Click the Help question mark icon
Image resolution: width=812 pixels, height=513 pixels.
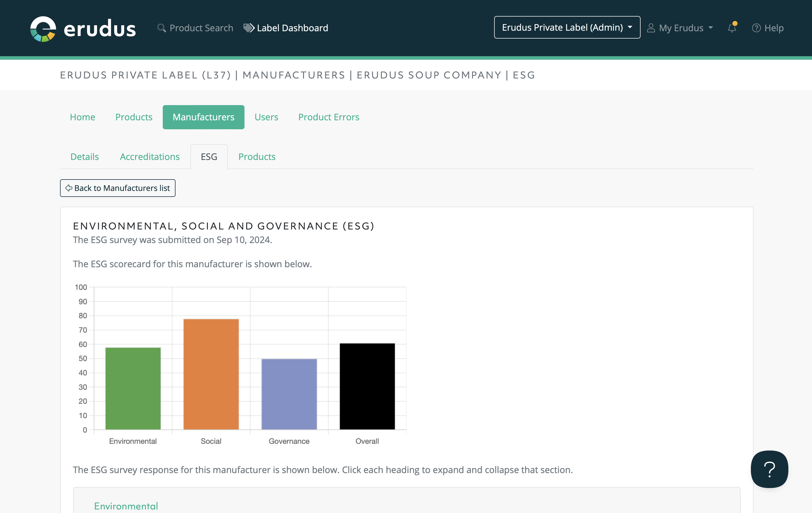tap(756, 28)
